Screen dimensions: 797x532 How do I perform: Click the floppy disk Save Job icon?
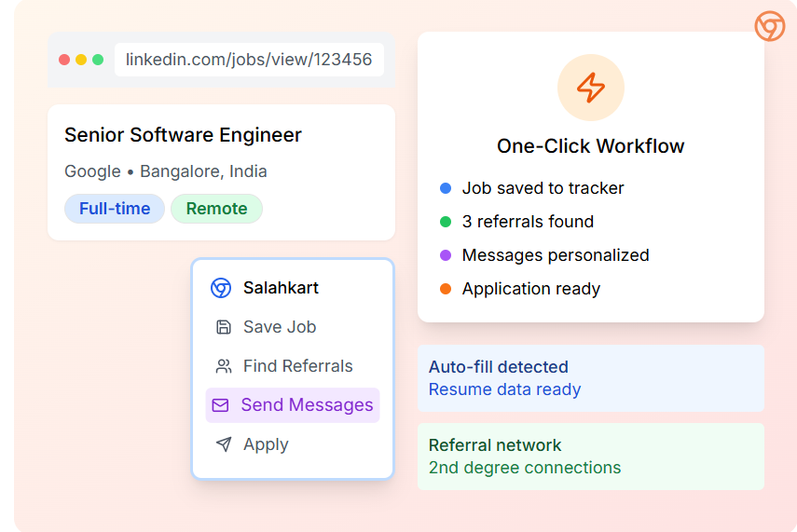pos(224,327)
